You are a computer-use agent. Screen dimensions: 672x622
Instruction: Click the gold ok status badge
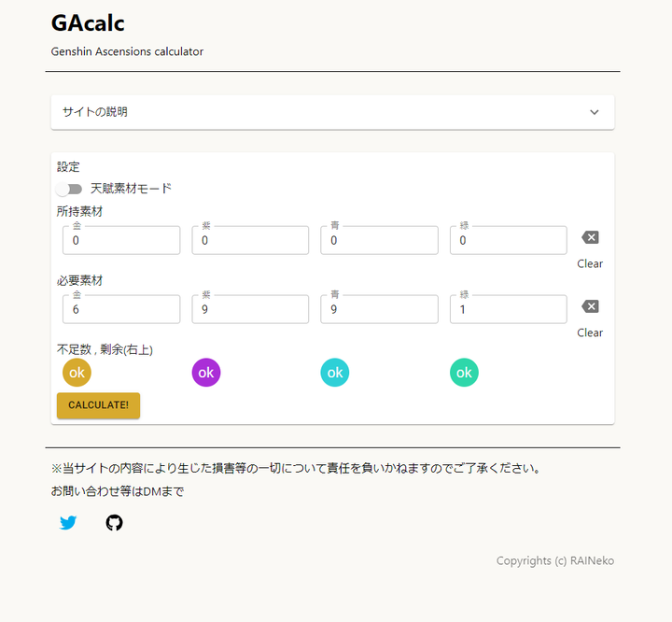(x=77, y=373)
